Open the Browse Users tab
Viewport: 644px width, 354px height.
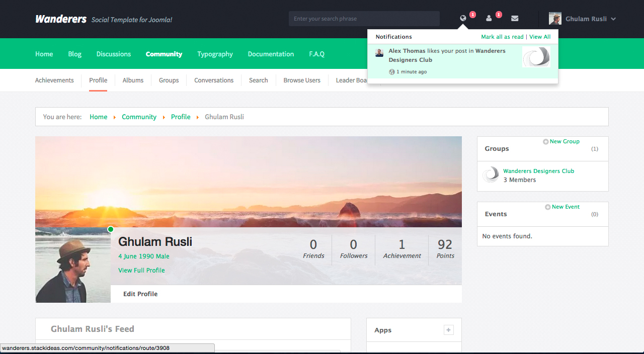pyautogui.click(x=302, y=80)
